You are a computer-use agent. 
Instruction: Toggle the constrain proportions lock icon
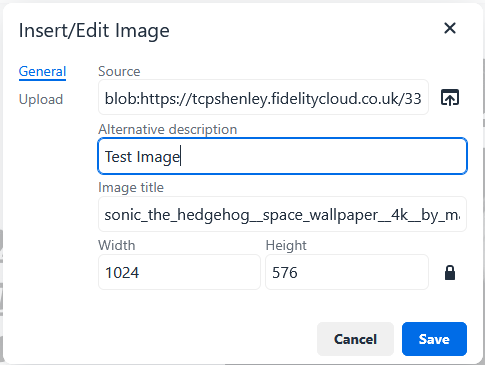tap(450, 272)
